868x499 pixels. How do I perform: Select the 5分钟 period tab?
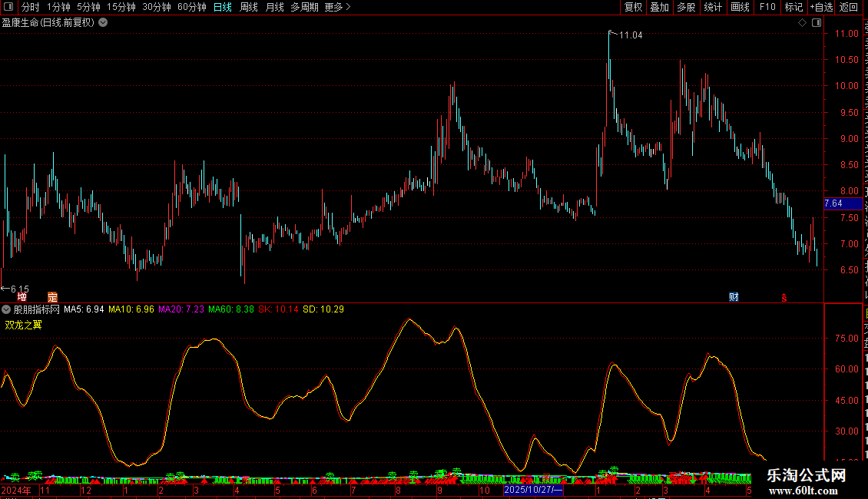88,7
